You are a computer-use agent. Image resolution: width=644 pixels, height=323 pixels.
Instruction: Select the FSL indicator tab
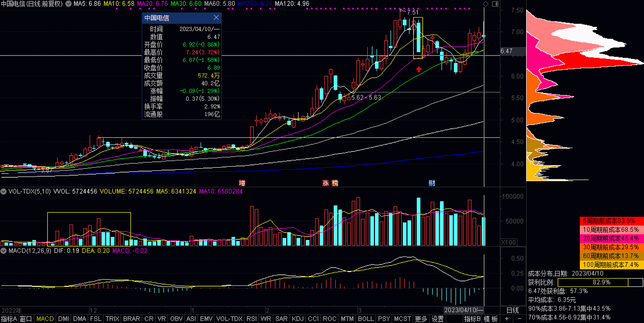click(96, 319)
